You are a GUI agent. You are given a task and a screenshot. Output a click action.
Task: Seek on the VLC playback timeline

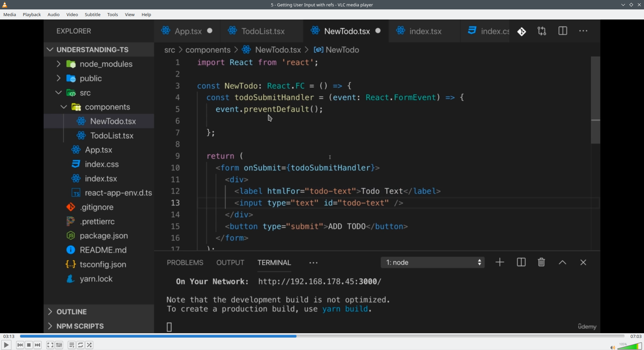pos(322,336)
